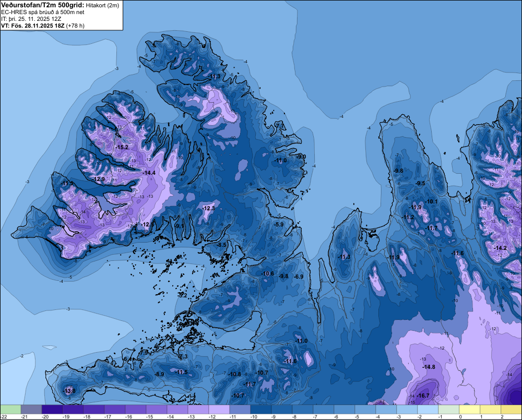Click the legend swatch between -5 and -4
This screenshot has width=522, height=420.
click(365, 409)
